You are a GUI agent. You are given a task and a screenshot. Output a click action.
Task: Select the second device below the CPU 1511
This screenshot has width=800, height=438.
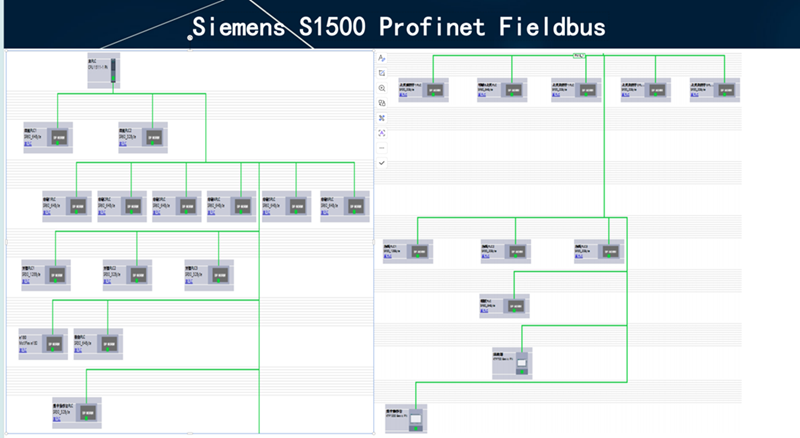click(x=137, y=137)
